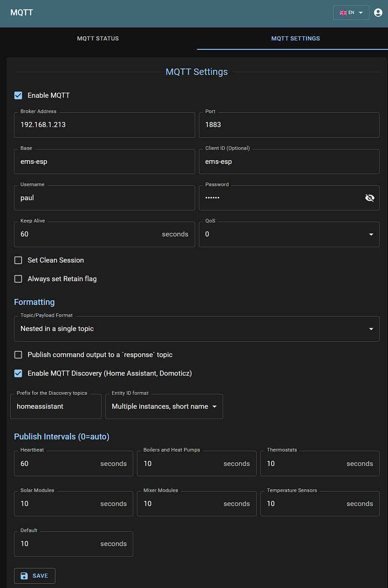Click the UK flag language icon
Viewport: 388px width, 588px height.
coord(343,13)
